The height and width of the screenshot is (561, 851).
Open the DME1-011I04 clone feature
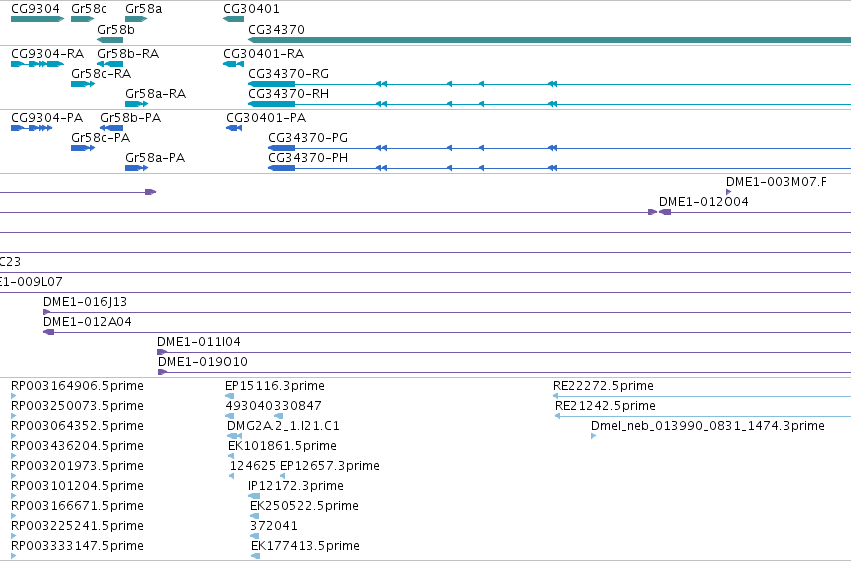coord(504,352)
